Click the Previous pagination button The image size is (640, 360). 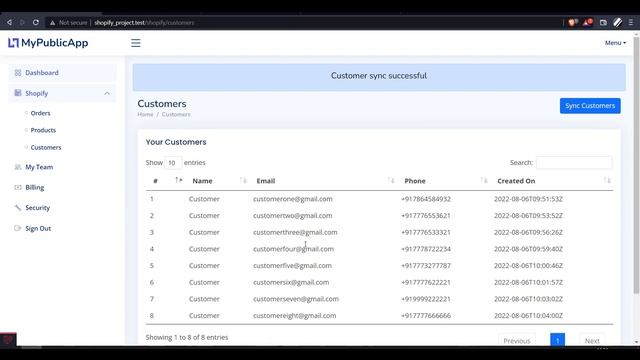point(516,340)
